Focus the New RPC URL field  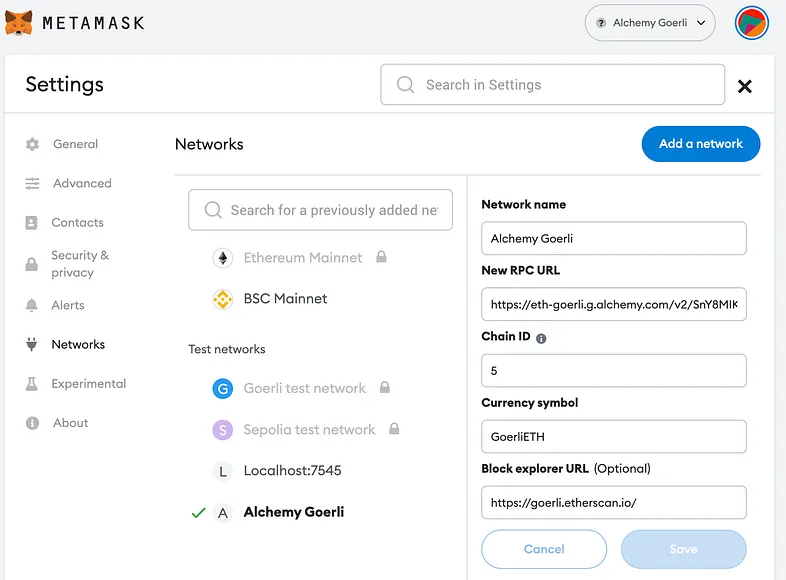pyautogui.click(x=614, y=304)
